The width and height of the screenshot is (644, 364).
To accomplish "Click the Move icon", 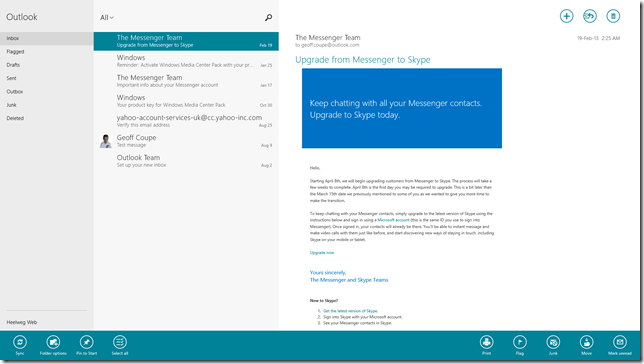I will [586, 342].
